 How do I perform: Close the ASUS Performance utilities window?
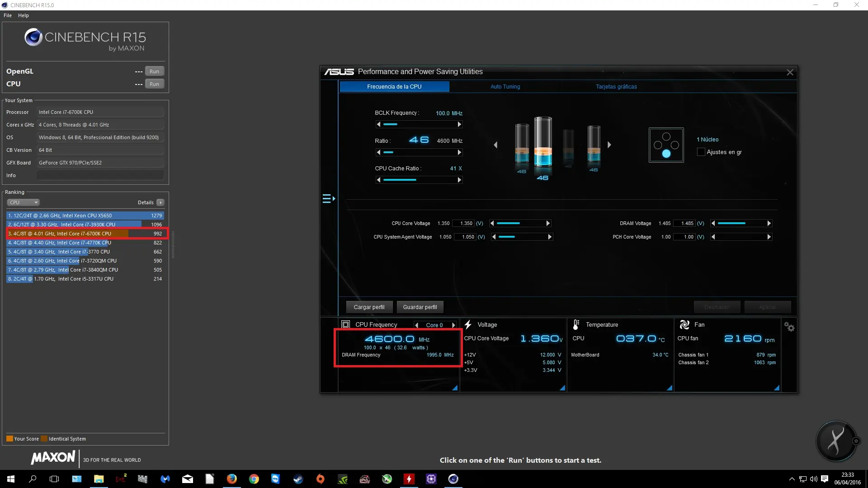point(790,72)
